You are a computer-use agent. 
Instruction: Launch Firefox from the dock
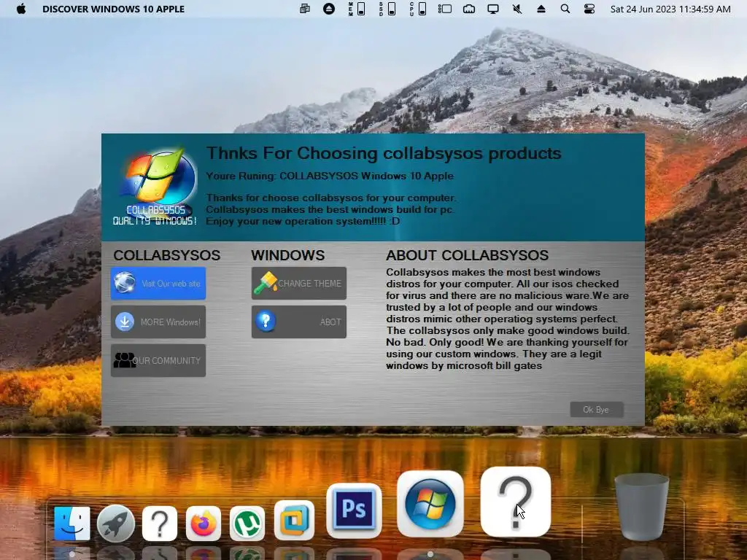pyautogui.click(x=204, y=524)
